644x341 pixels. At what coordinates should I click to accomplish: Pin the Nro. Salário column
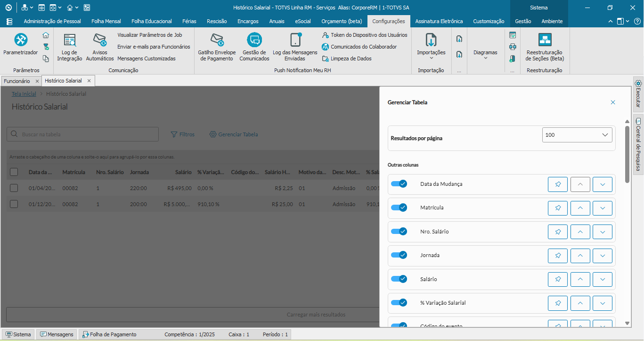[558, 232]
